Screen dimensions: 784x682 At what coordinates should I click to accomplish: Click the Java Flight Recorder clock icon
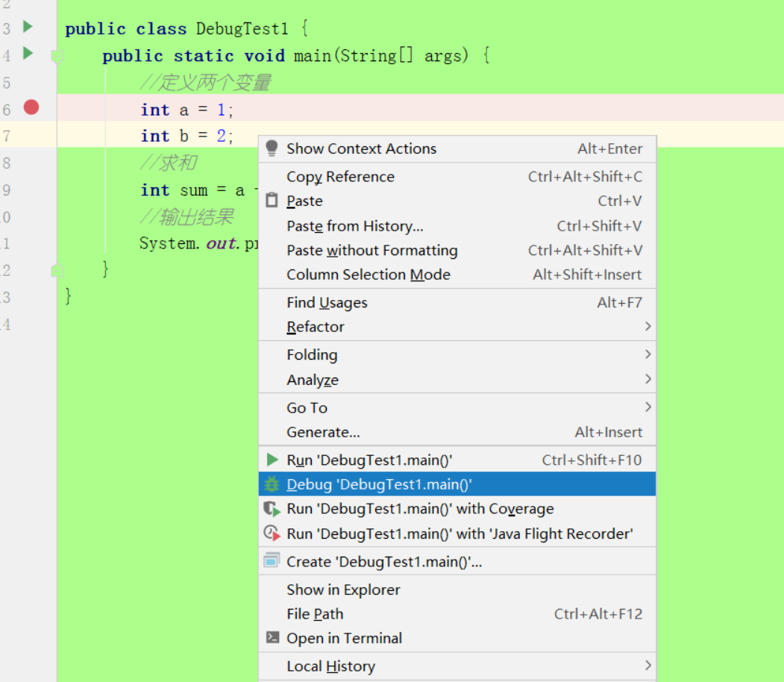272,533
